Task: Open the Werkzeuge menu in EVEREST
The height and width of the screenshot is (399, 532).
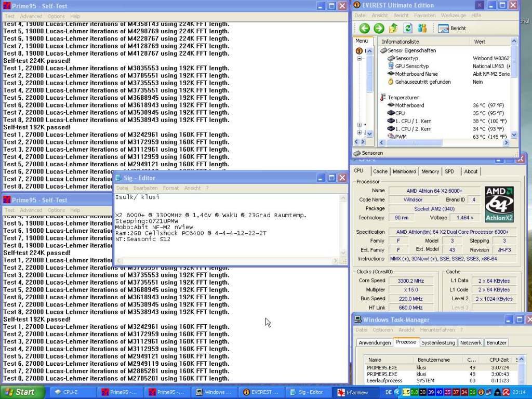Action: 453,16
